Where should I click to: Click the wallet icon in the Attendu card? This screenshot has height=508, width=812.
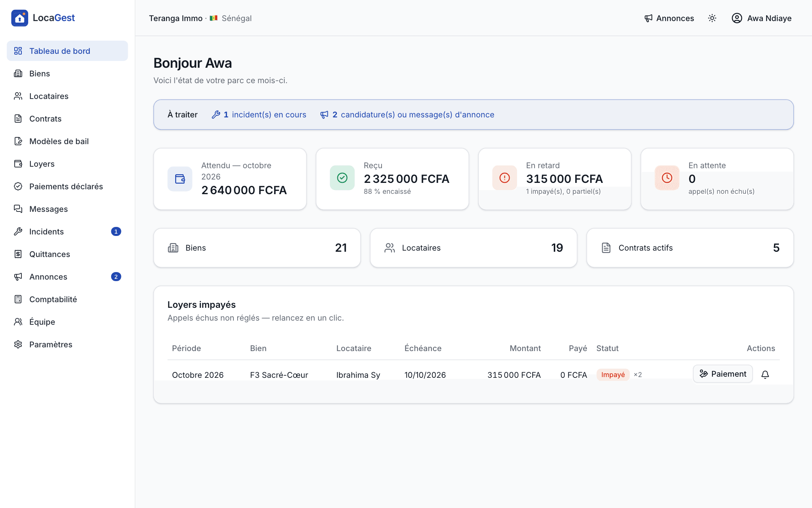180,179
